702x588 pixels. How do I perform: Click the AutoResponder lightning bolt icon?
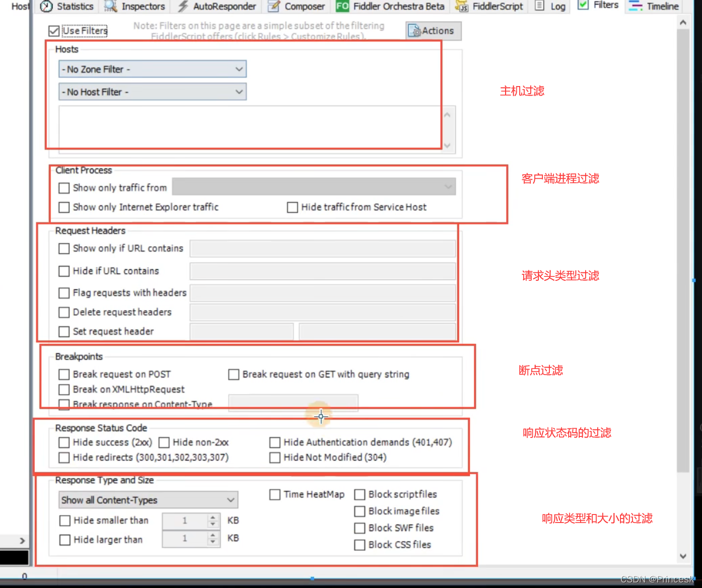(x=183, y=6)
